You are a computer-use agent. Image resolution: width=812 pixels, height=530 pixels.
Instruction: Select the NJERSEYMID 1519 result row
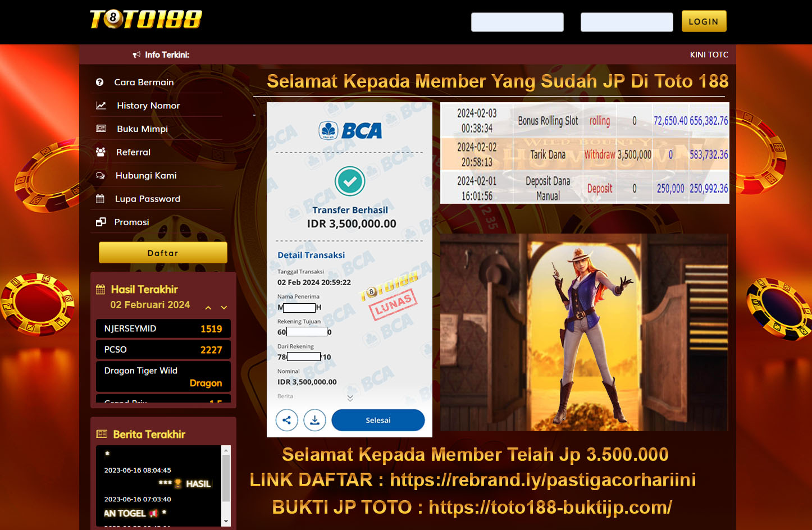(x=163, y=328)
